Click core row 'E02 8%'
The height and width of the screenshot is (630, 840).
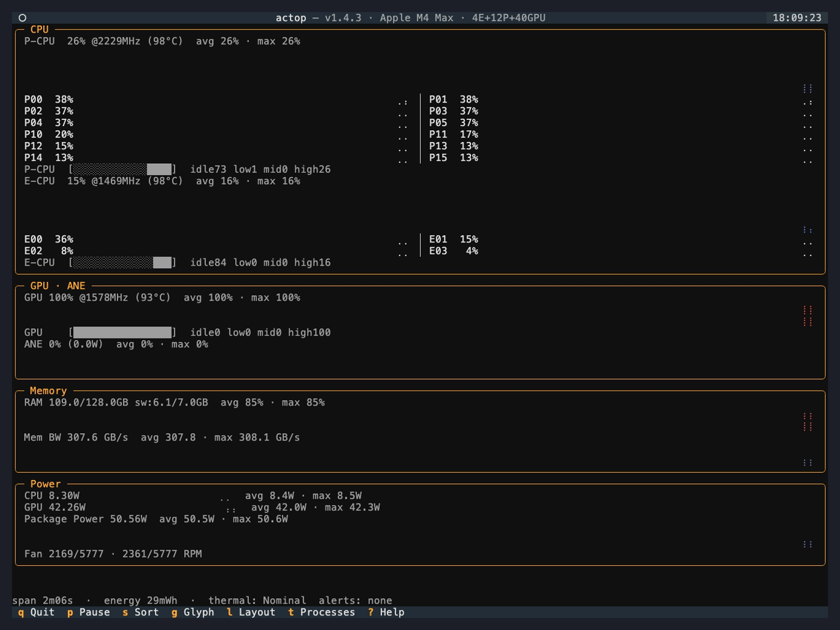pos(49,251)
